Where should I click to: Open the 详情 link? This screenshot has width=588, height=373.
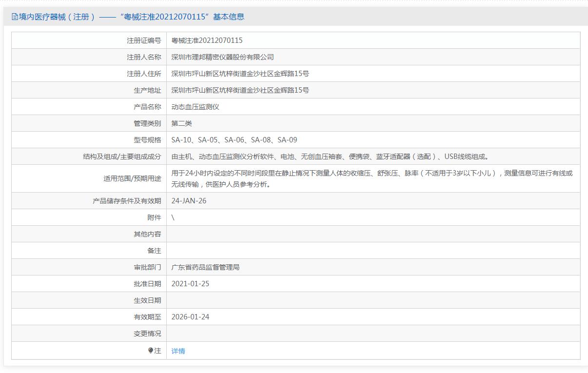tap(178, 351)
